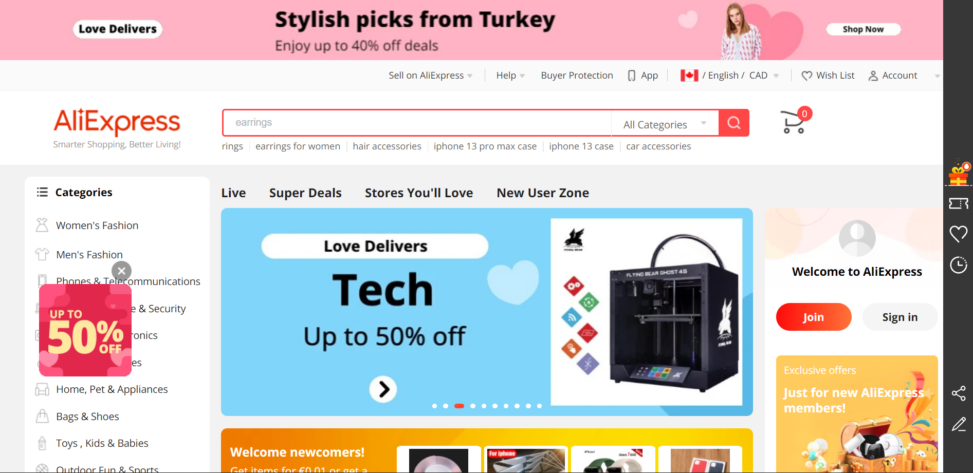This screenshot has height=473, width=973.
Task: Click the Sign in button
Action: tap(900, 317)
